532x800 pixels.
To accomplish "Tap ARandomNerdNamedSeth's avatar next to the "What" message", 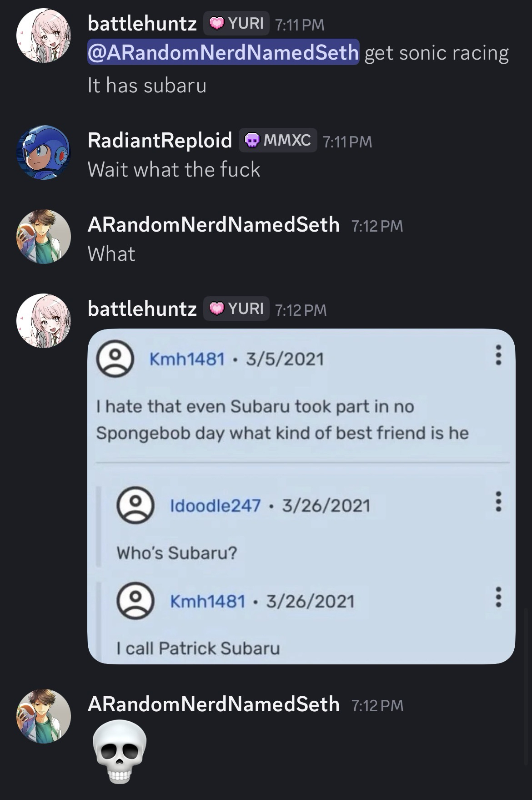I will tap(44, 237).
